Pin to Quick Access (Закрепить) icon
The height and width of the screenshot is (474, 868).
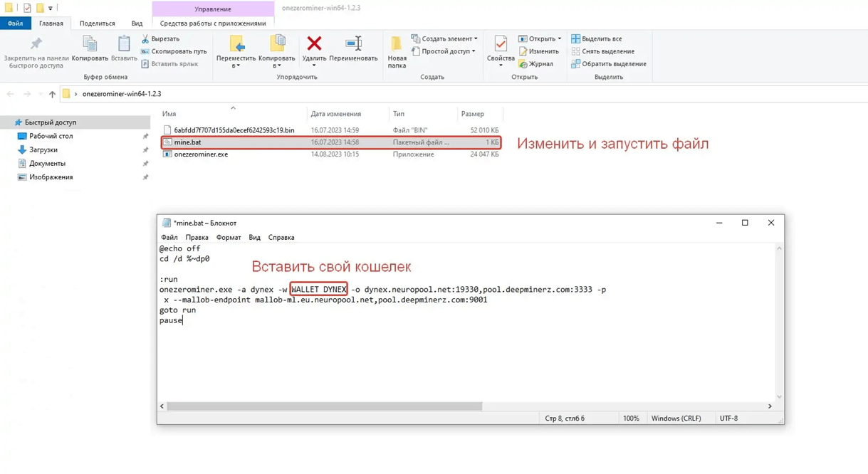[36, 44]
